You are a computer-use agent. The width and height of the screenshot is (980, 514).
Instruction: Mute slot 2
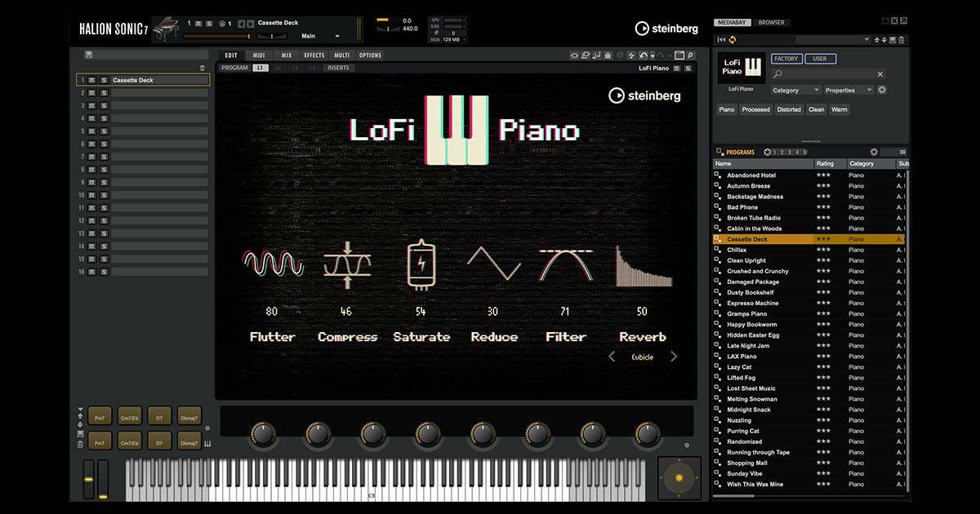click(x=91, y=93)
